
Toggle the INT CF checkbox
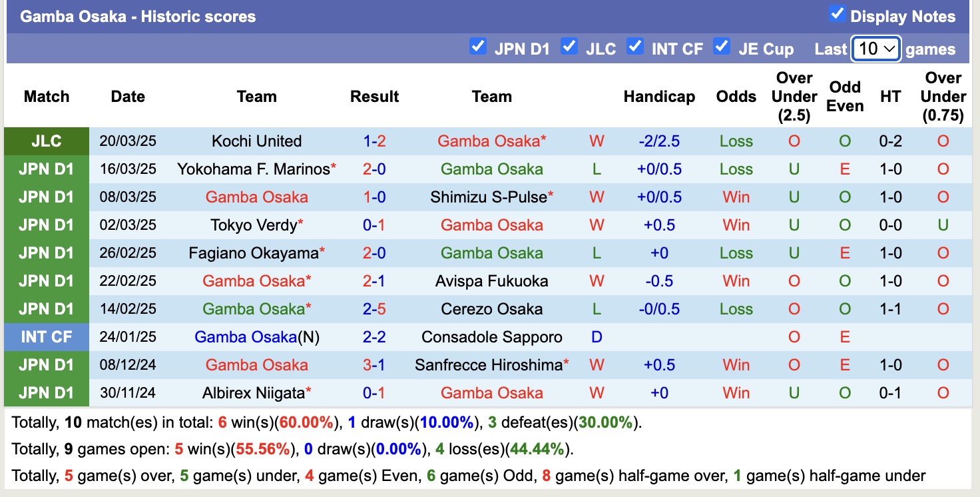pos(635,46)
